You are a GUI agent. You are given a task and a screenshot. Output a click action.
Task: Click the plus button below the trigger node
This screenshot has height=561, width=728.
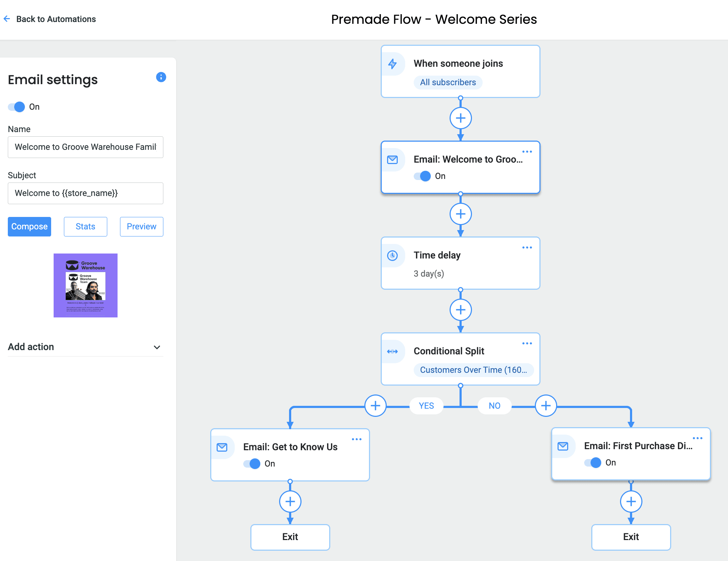coord(460,118)
